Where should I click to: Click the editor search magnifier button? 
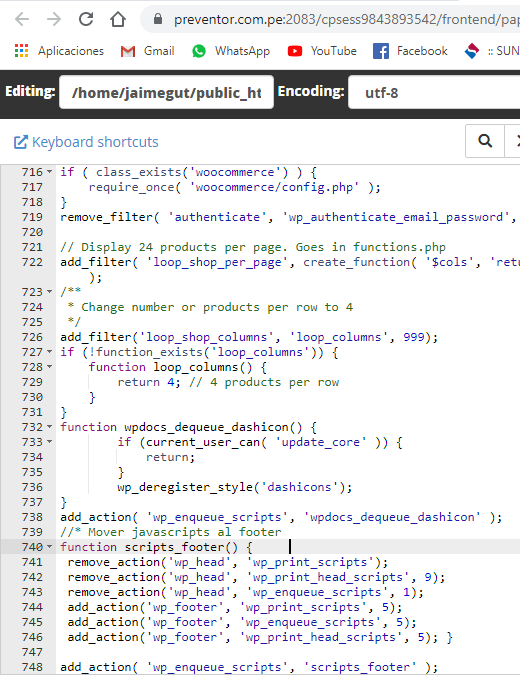tap(485, 141)
